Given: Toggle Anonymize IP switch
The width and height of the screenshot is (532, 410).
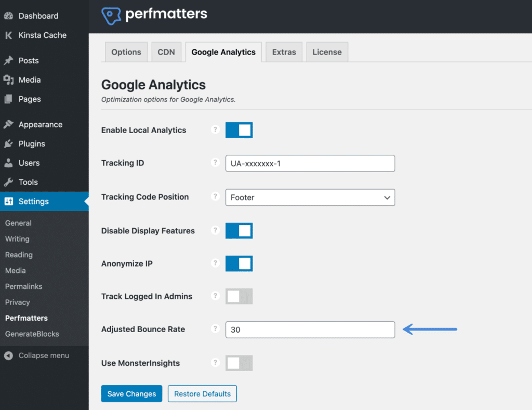Looking at the screenshot, I should pos(239,263).
